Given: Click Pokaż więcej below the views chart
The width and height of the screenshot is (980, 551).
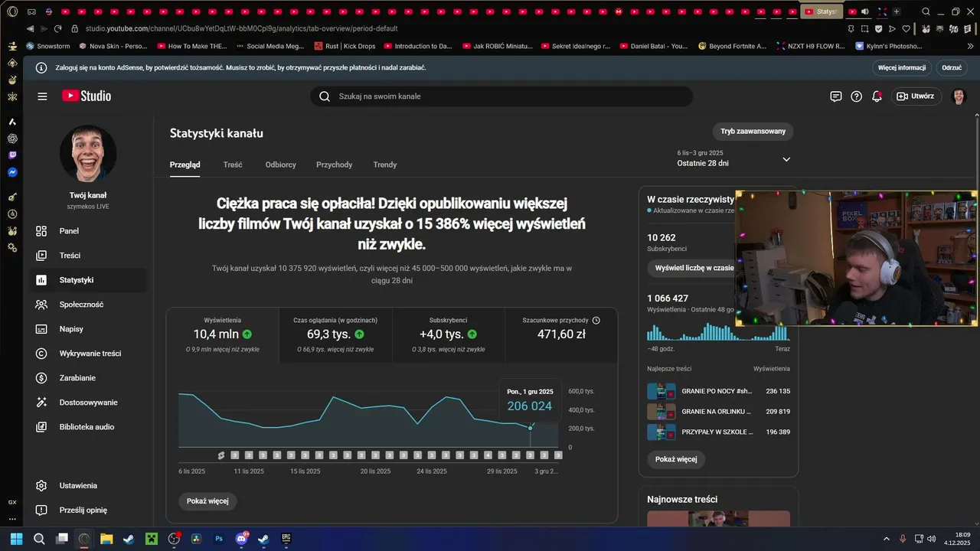Looking at the screenshot, I should [x=207, y=501].
